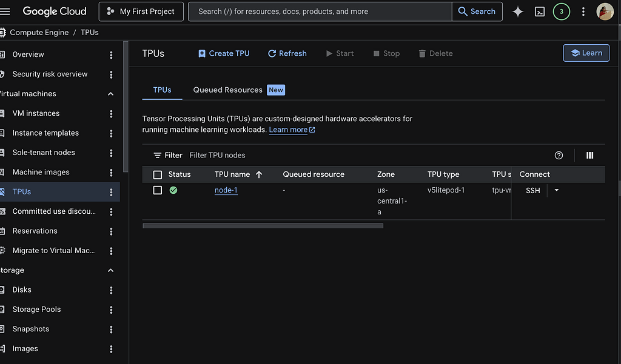Open options for Security risk overview
Image resolution: width=621 pixels, height=364 pixels.
[x=111, y=74]
